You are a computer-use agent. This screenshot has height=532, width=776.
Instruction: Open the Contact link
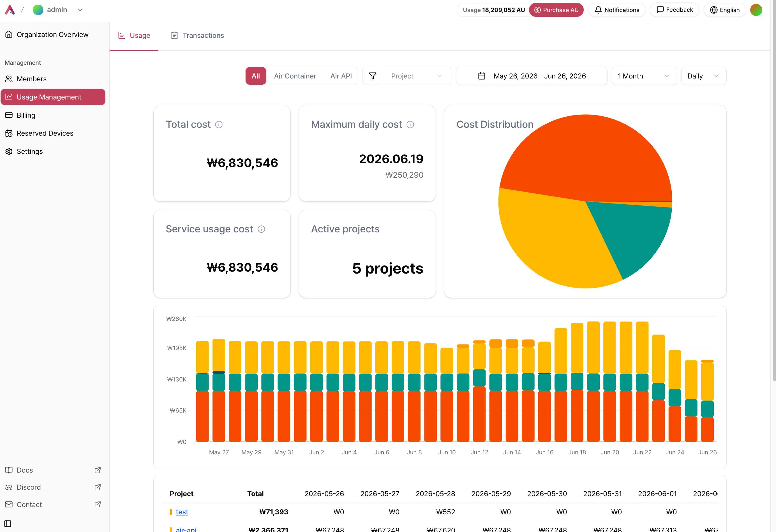click(x=53, y=505)
